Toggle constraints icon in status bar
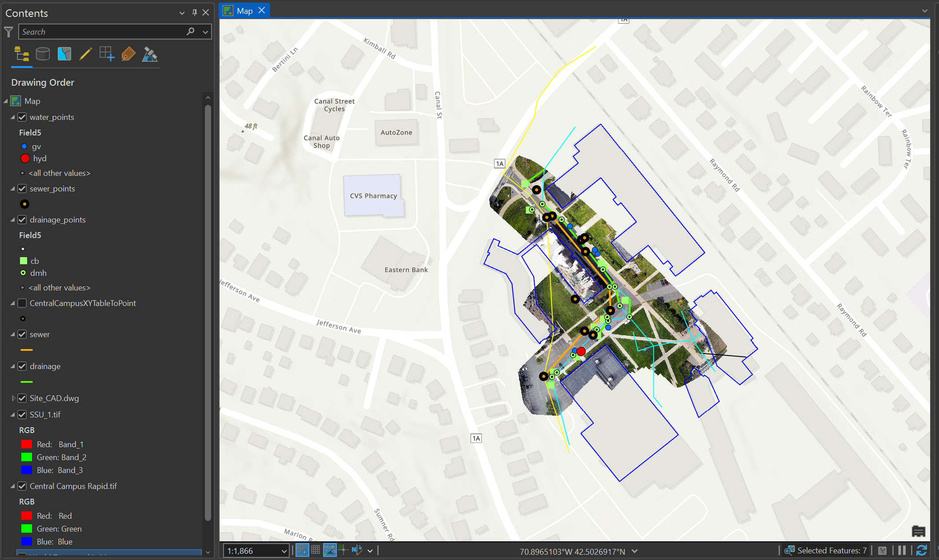This screenshot has width=939, height=560. point(330,550)
